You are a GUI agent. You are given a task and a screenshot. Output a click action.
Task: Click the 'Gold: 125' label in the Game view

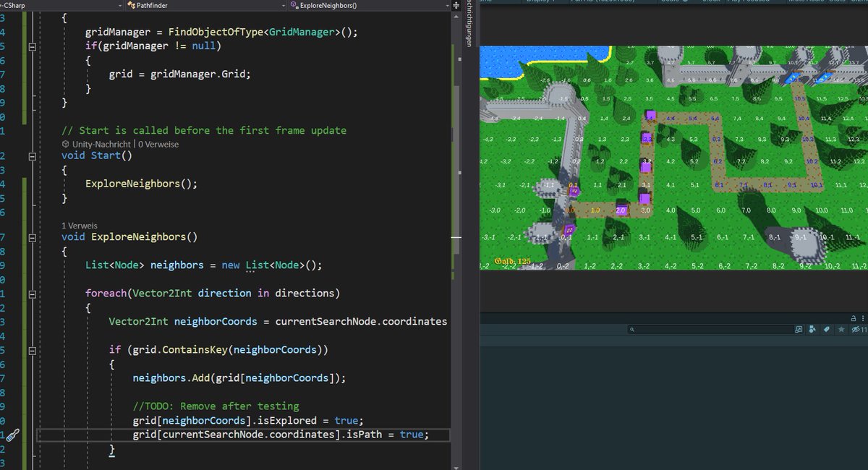coord(513,260)
